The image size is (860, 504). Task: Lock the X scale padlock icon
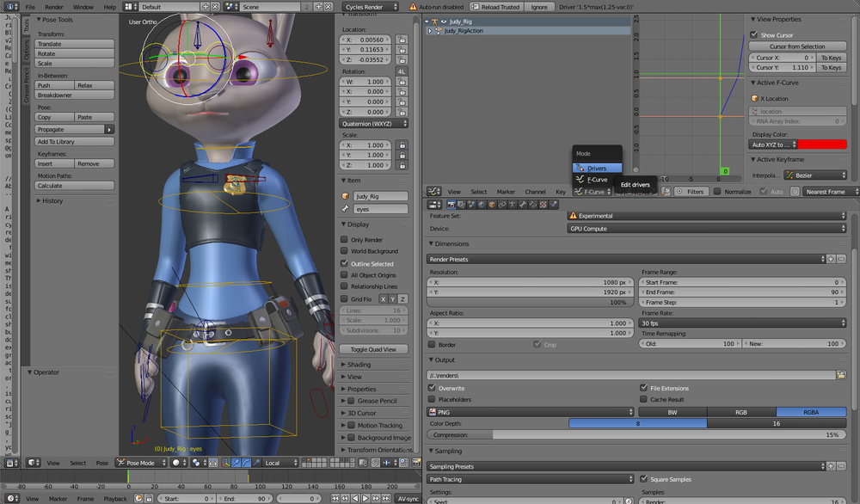point(402,145)
